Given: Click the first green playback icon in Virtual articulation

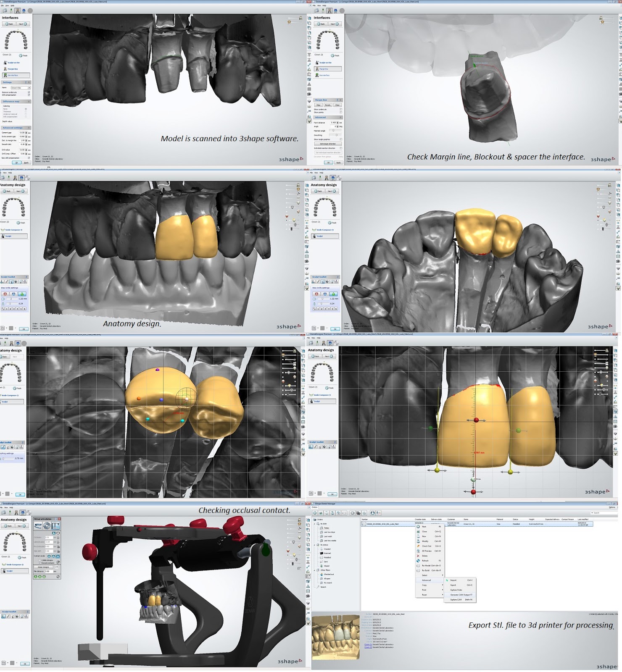Looking at the screenshot, I should click(x=36, y=577).
